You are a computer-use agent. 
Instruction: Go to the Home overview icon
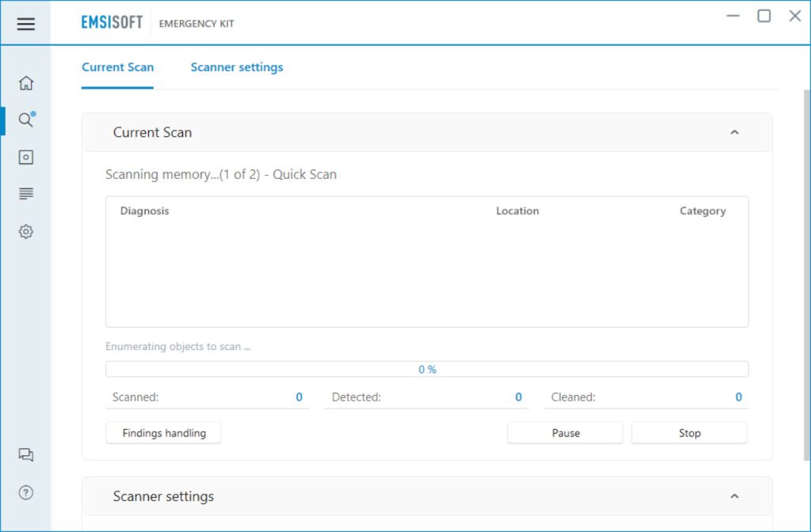[x=26, y=82]
